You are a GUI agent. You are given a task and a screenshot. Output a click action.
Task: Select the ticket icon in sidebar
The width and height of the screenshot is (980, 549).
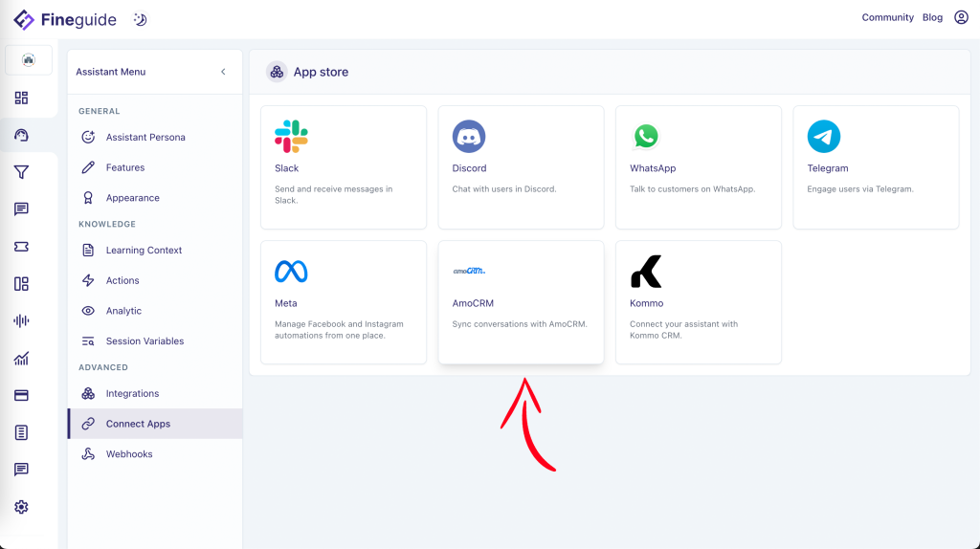point(21,247)
